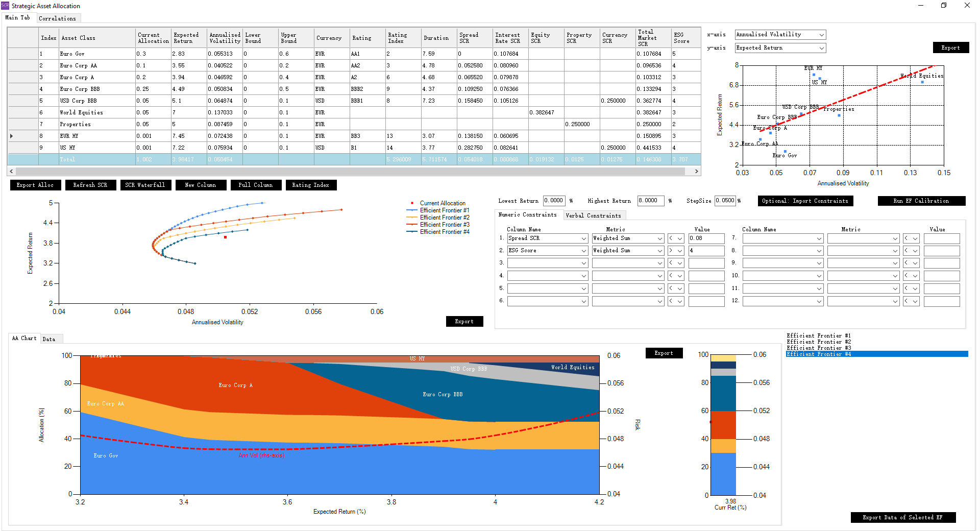
Task: Click the Rating Index button
Action: tap(310, 185)
